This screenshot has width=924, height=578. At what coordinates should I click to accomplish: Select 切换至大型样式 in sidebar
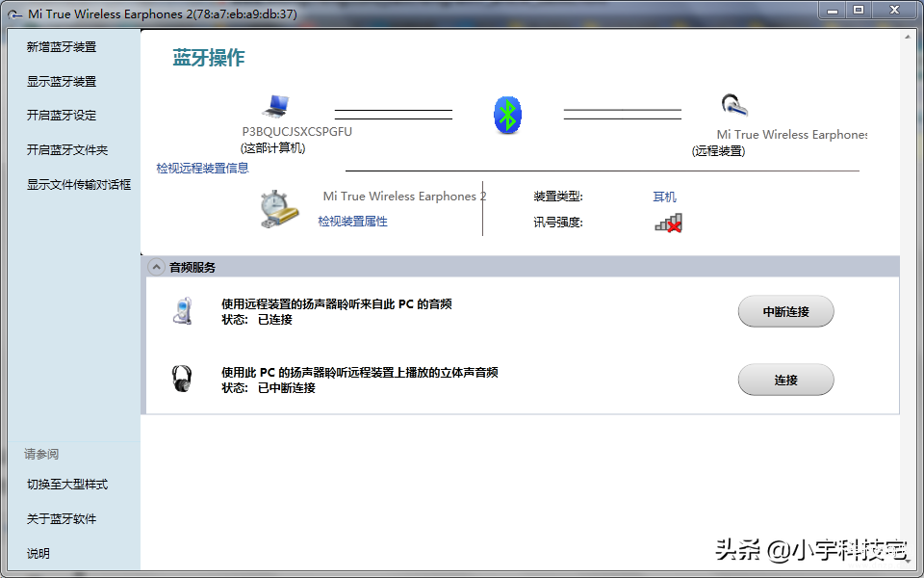click(x=67, y=485)
